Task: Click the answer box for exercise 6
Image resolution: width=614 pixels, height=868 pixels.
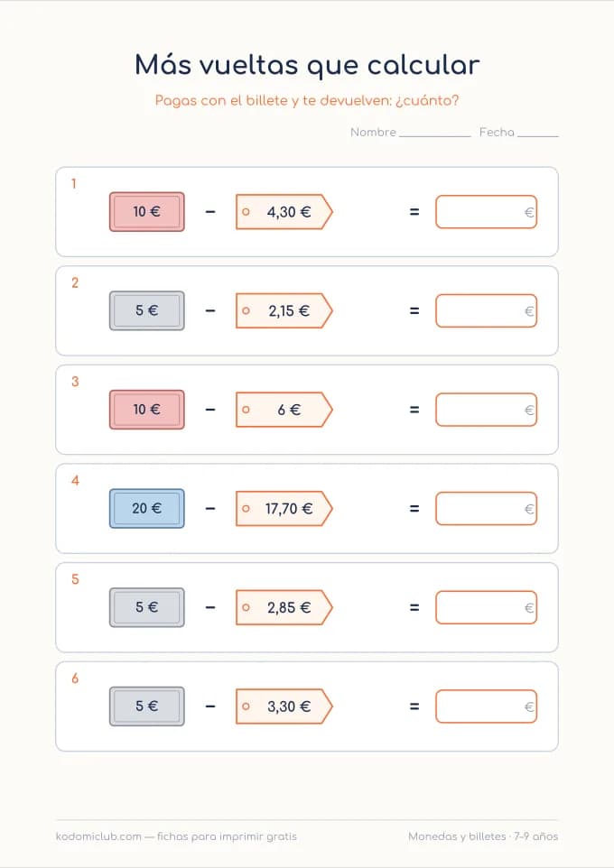Action: (486, 706)
